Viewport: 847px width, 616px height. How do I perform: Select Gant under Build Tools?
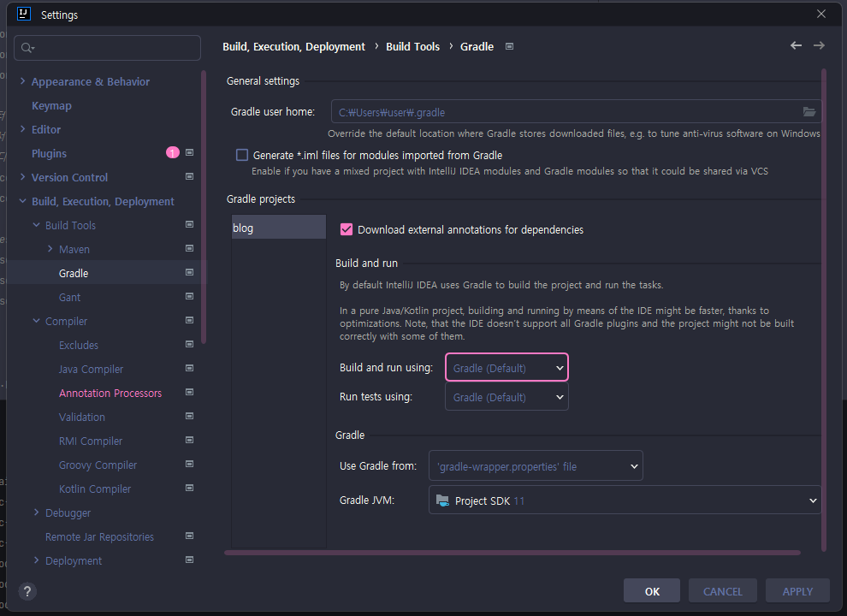click(69, 297)
